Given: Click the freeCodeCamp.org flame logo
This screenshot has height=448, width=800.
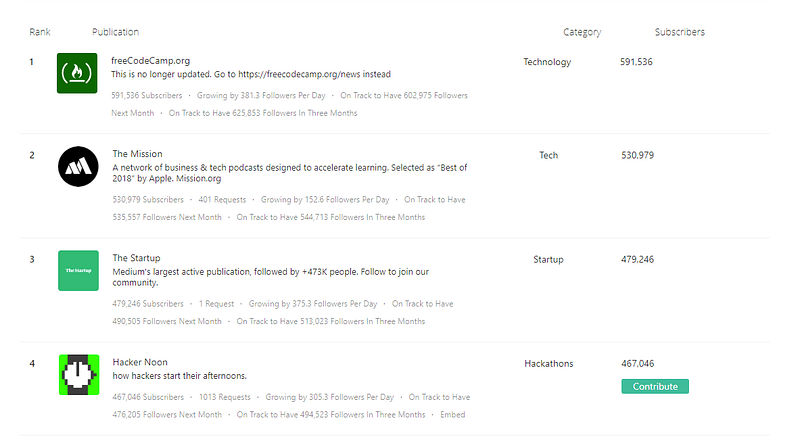Looking at the screenshot, I should (77, 73).
